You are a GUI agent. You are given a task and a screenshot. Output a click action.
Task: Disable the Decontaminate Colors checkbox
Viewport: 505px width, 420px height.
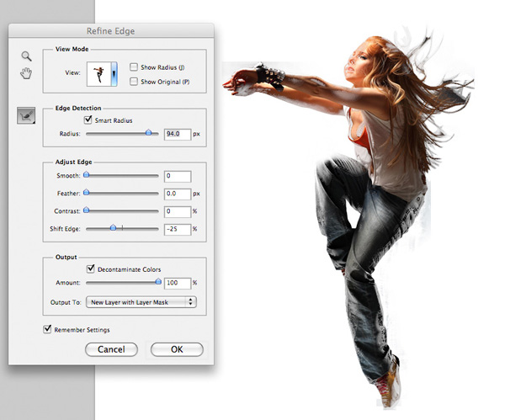[89, 268]
